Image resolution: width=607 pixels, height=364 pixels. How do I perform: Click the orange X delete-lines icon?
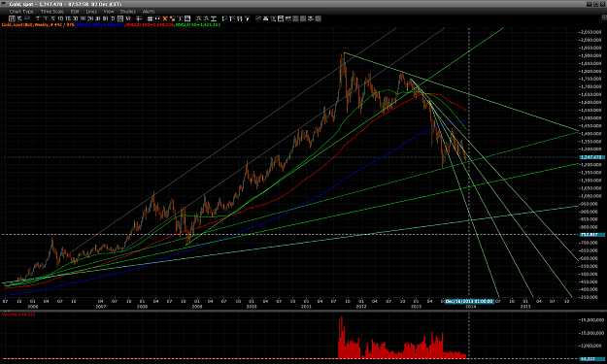(x=165, y=18)
